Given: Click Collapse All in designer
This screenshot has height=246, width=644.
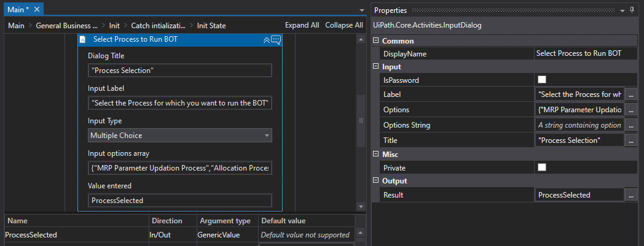Looking at the screenshot, I should [x=344, y=25].
